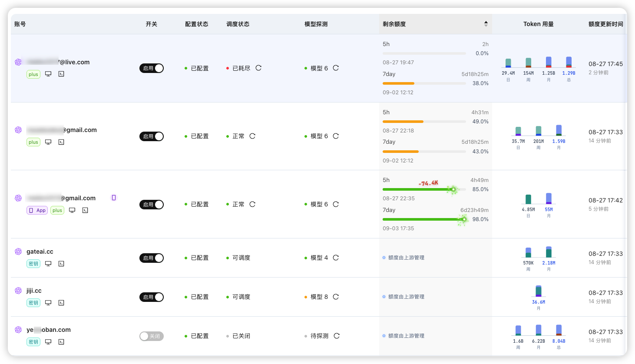Click the 8.04B total token usage bar
The image size is (635, 364).
point(559,330)
